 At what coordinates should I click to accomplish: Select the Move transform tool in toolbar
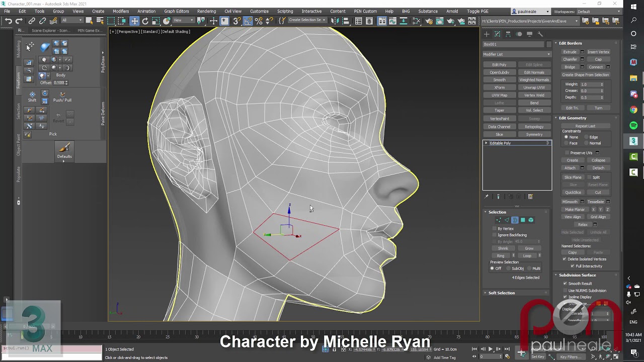pos(134,21)
